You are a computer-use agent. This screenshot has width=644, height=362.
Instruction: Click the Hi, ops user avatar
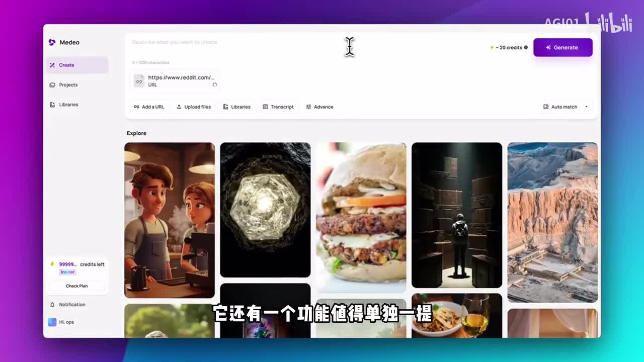pyautogui.click(x=52, y=322)
